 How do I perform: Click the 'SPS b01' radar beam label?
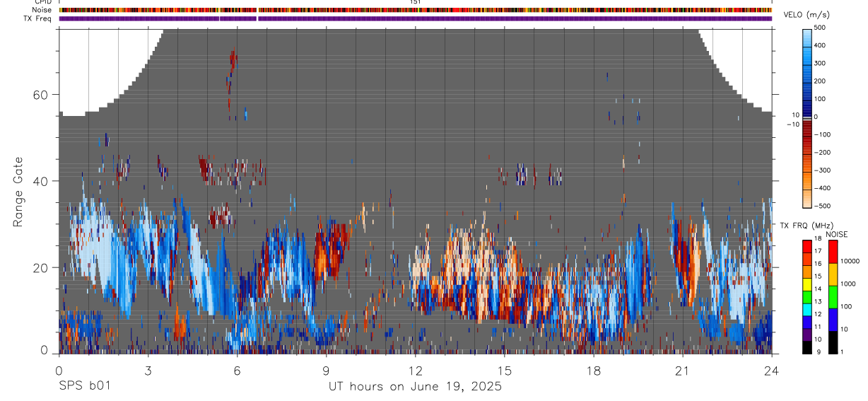[x=84, y=387]
